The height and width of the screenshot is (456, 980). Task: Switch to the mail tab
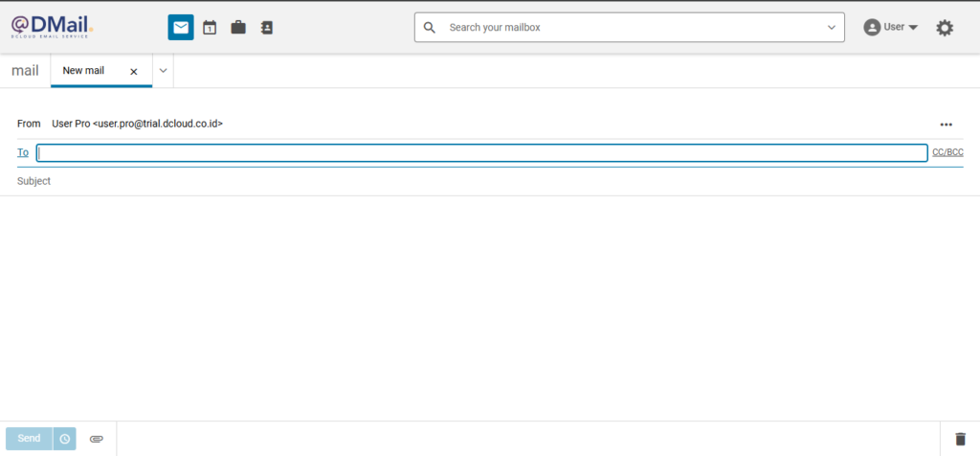25,71
